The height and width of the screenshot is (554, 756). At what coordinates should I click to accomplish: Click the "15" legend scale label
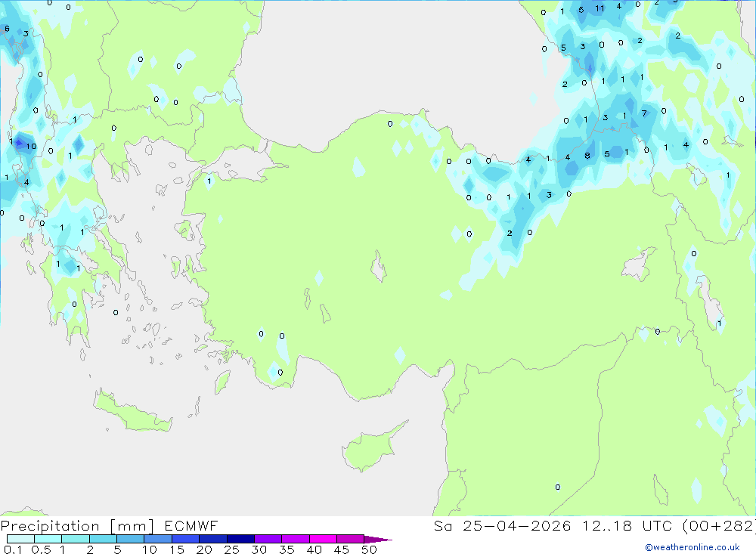point(177,549)
